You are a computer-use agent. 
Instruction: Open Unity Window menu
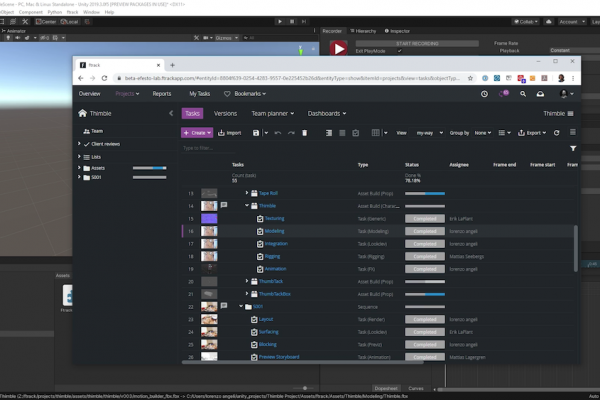[91, 12]
